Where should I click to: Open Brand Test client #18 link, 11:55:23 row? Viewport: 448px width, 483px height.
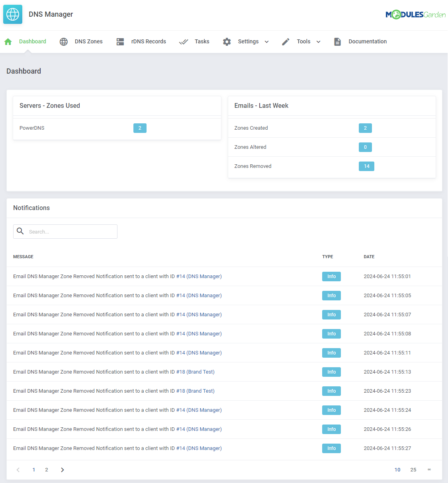pyautogui.click(x=195, y=391)
